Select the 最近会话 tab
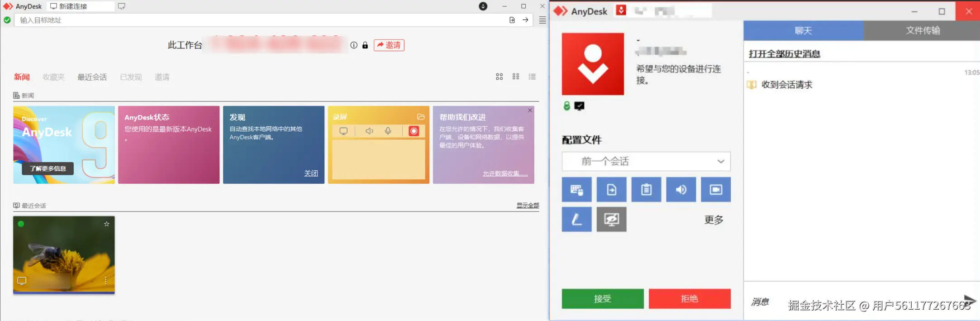 [92, 77]
